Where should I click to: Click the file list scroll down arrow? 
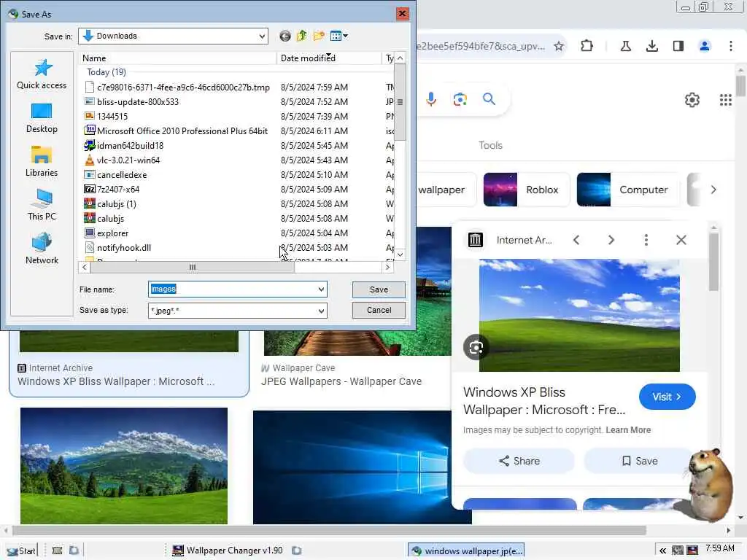(400, 254)
